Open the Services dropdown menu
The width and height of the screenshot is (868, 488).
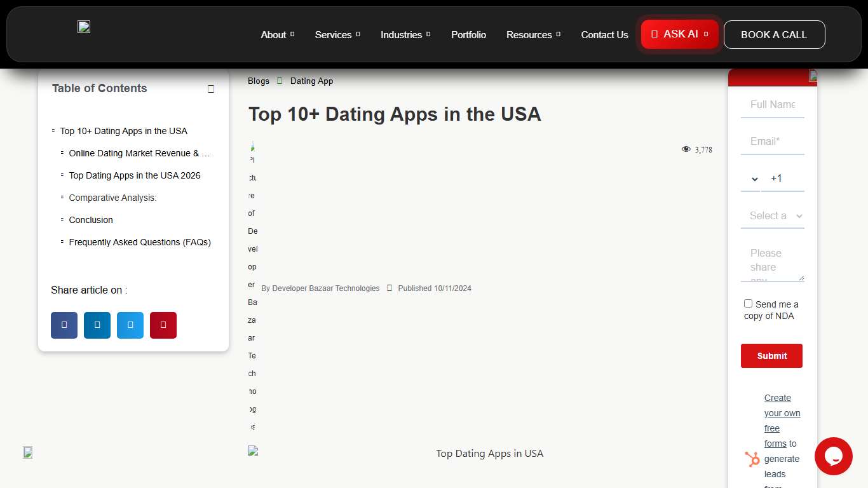point(333,35)
